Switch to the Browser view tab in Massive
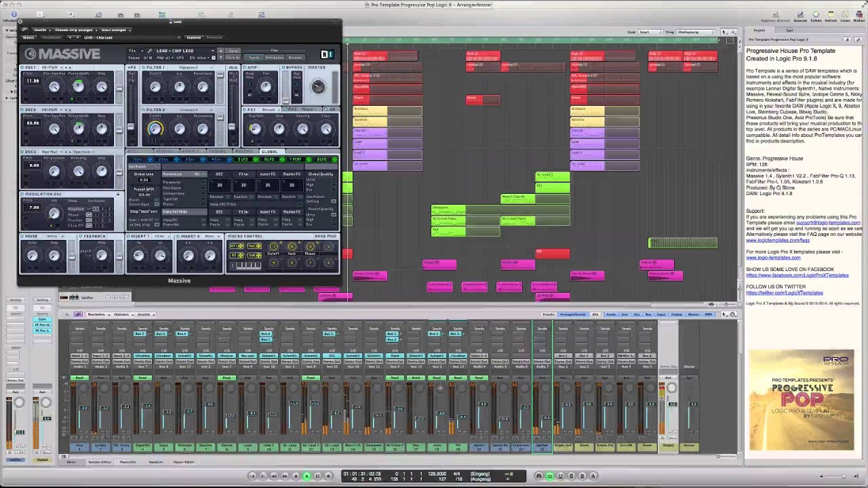Image resolution: width=868 pixels, height=488 pixels. (x=296, y=58)
